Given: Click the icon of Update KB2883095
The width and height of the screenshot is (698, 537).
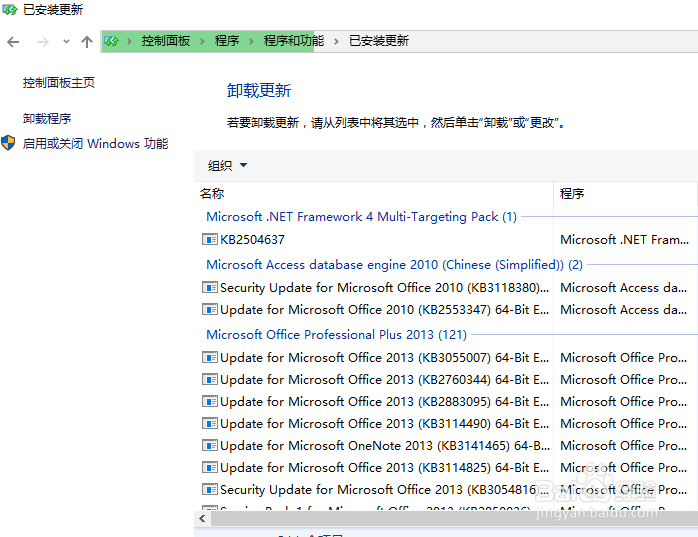Looking at the screenshot, I should click(x=210, y=401).
